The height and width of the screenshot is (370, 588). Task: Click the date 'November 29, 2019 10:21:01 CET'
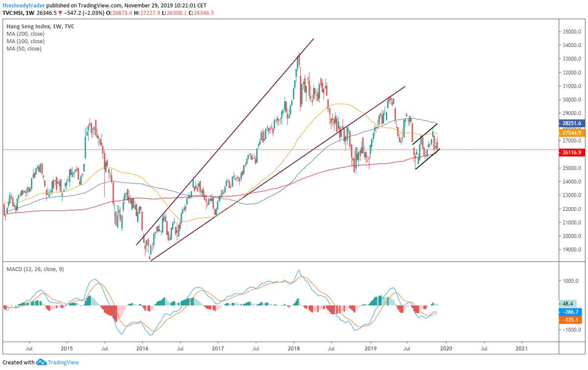165,4
